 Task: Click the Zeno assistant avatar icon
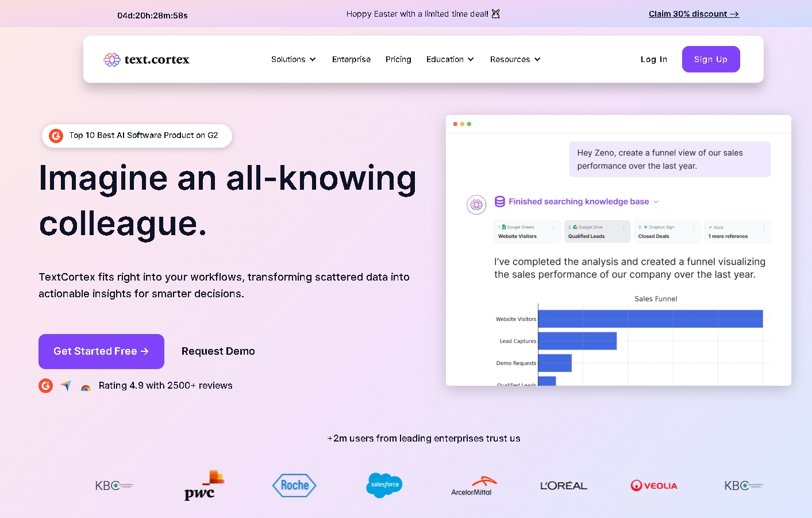476,204
